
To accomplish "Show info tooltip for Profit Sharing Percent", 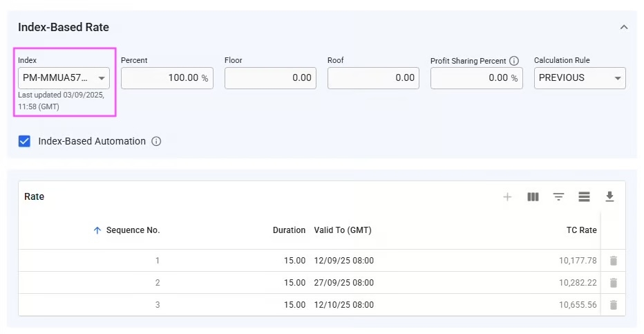I will pyautogui.click(x=514, y=61).
